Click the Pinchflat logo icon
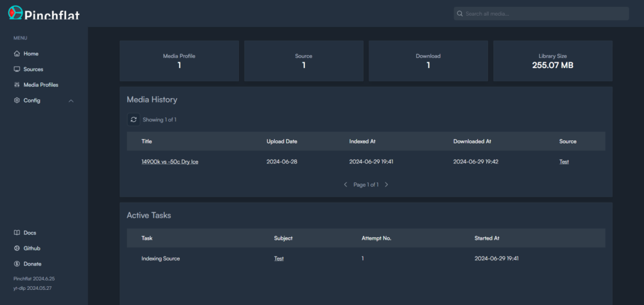644x305 pixels. [x=15, y=13]
